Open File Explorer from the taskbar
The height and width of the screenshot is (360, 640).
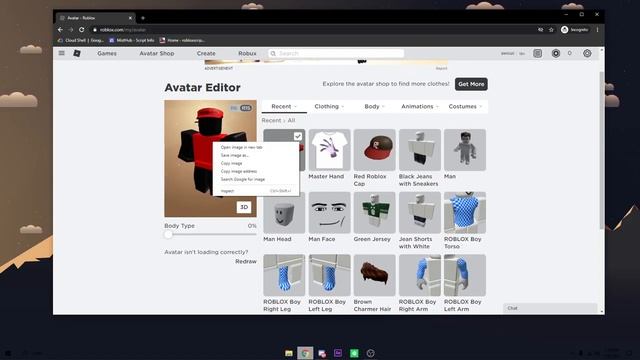(x=289, y=353)
